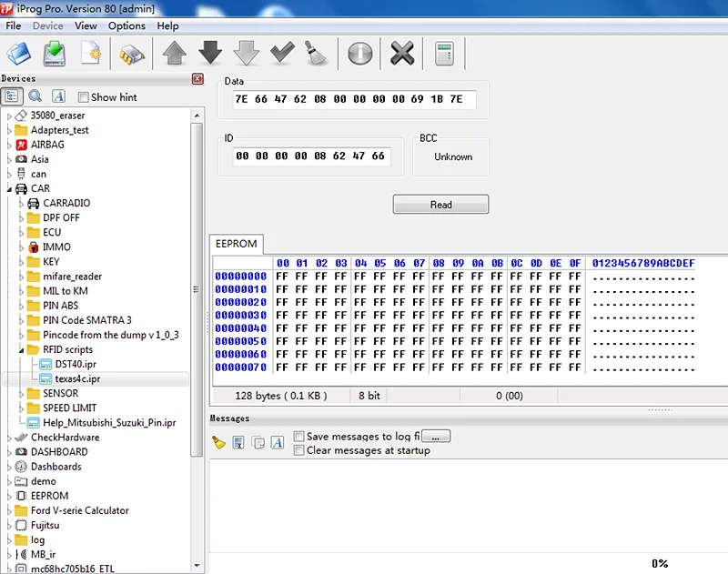
Task: Click the X Stop toolbar icon
Action: (402, 54)
